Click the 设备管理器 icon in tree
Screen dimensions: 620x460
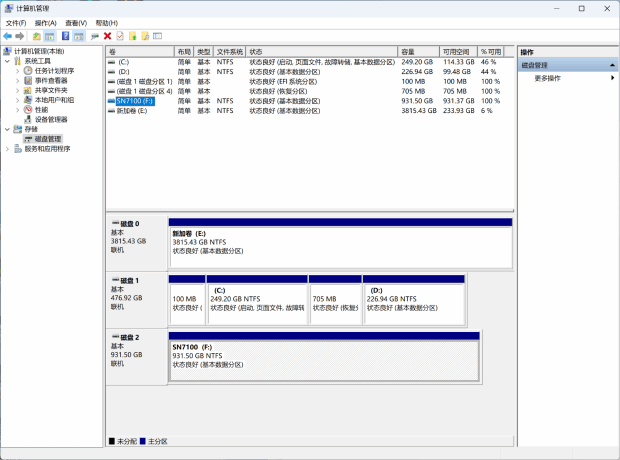point(28,119)
